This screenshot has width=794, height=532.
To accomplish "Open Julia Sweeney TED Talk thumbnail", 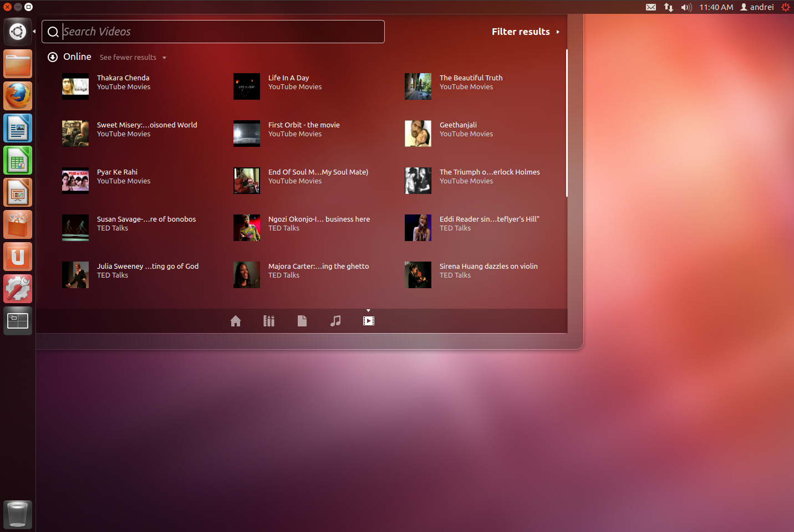I will (x=75, y=275).
